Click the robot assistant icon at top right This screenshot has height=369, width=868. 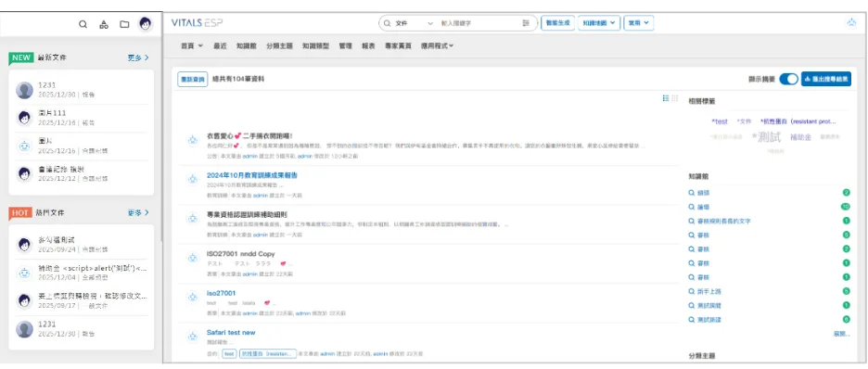(x=851, y=22)
